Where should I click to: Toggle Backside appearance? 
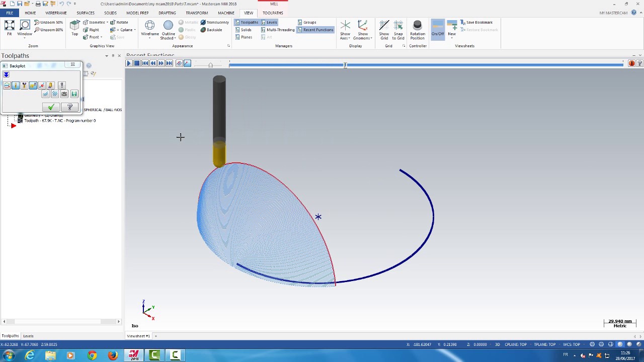211,30
